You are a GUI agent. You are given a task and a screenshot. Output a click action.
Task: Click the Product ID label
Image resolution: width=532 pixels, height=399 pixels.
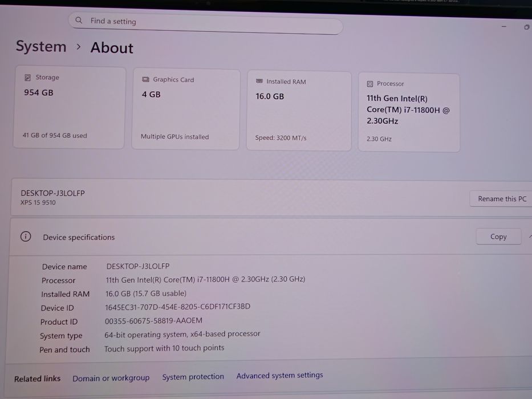tap(59, 321)
